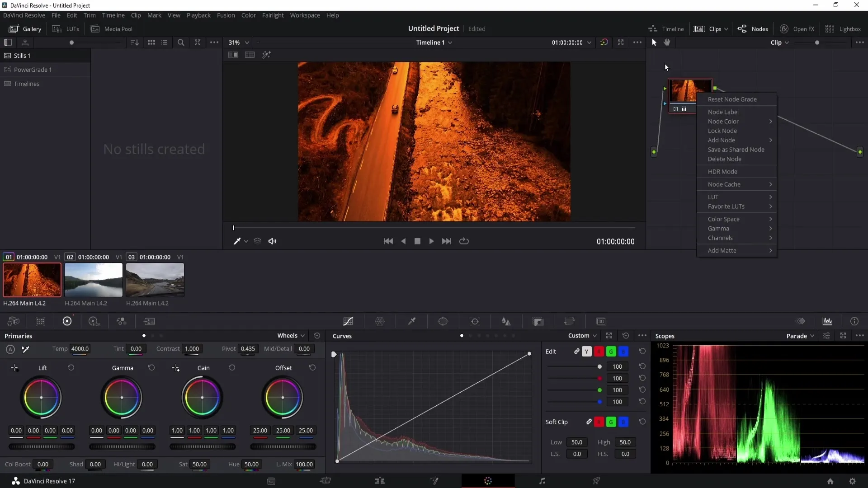Open node editor Clip mode dropdown
Screen dimensions: 868x488
click(x=780, y=42)
